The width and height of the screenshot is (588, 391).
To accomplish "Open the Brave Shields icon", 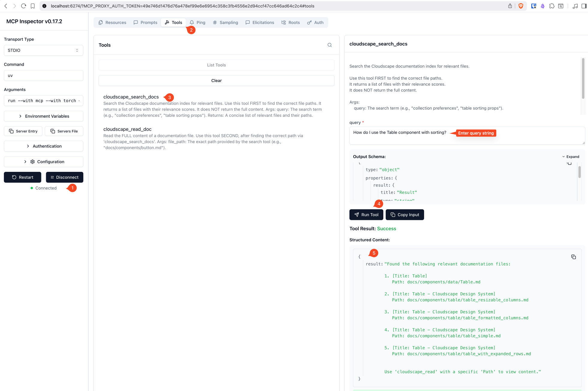I will pyautogui.click(x=521, y=6).
